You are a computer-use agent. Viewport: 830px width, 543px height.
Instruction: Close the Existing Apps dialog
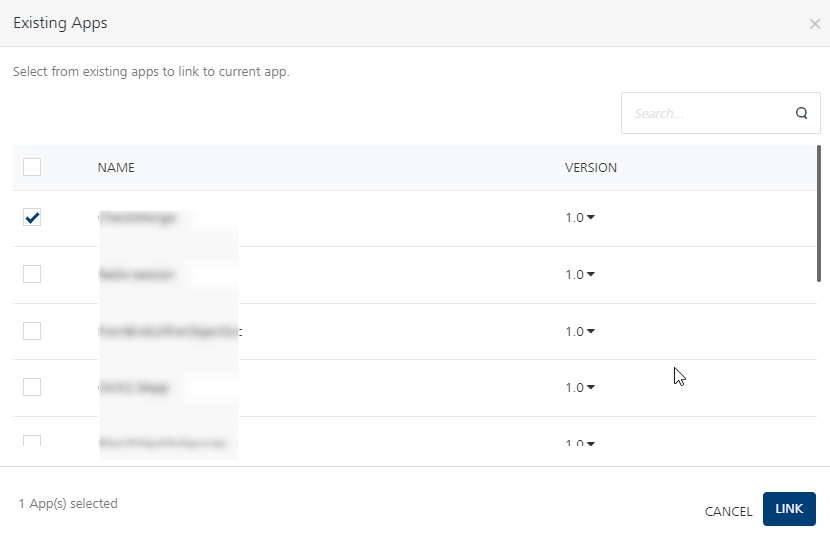[814, 24]
